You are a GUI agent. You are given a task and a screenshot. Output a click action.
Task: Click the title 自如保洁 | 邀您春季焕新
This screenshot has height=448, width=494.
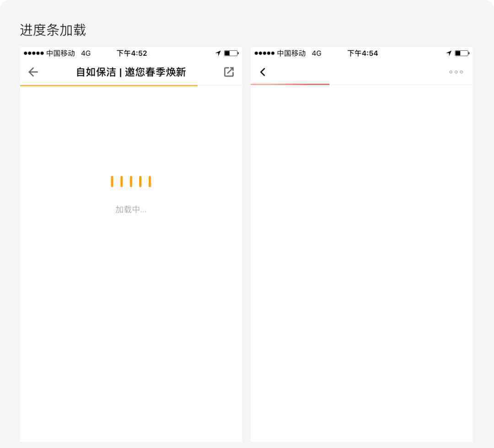(x=131, y=72)
